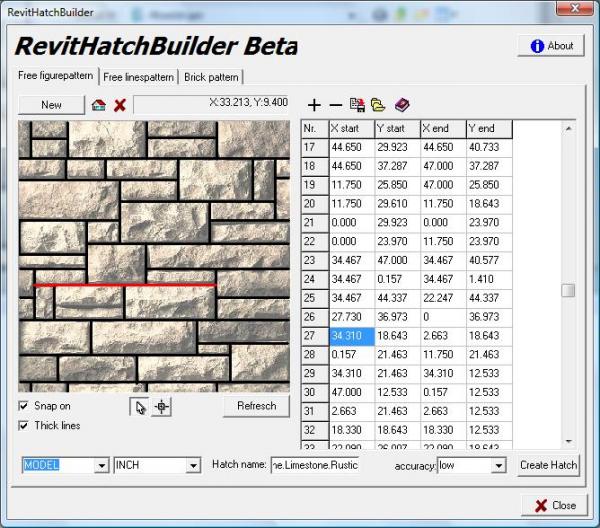
Task: Click the Create Hatch button
Action: [x=548, y=465]
